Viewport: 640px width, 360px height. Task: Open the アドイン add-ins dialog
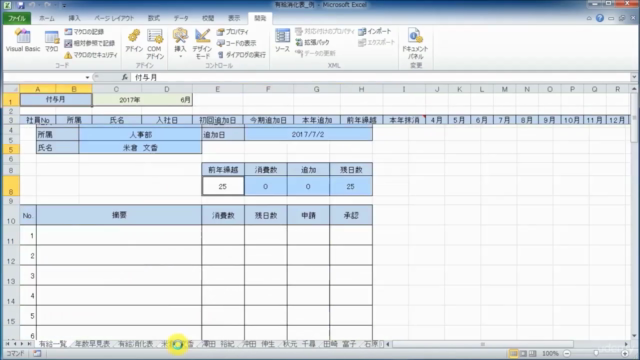coord(134,41)
